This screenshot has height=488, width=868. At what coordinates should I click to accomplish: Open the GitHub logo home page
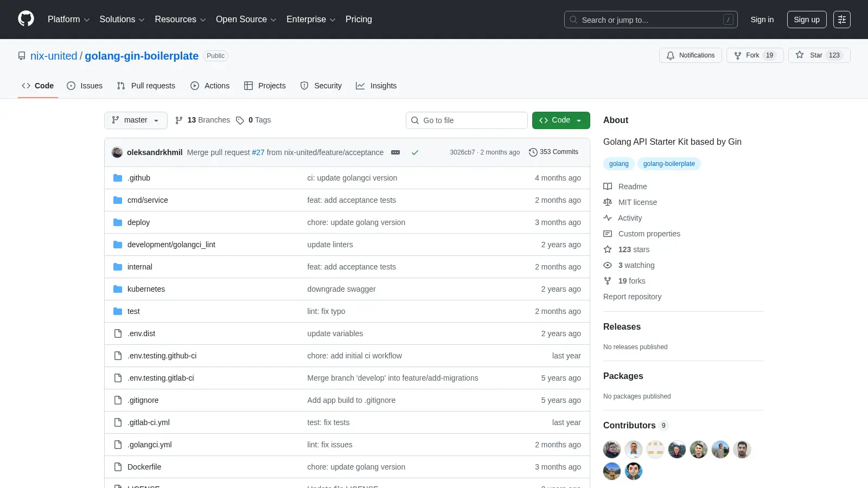[26, 19]
